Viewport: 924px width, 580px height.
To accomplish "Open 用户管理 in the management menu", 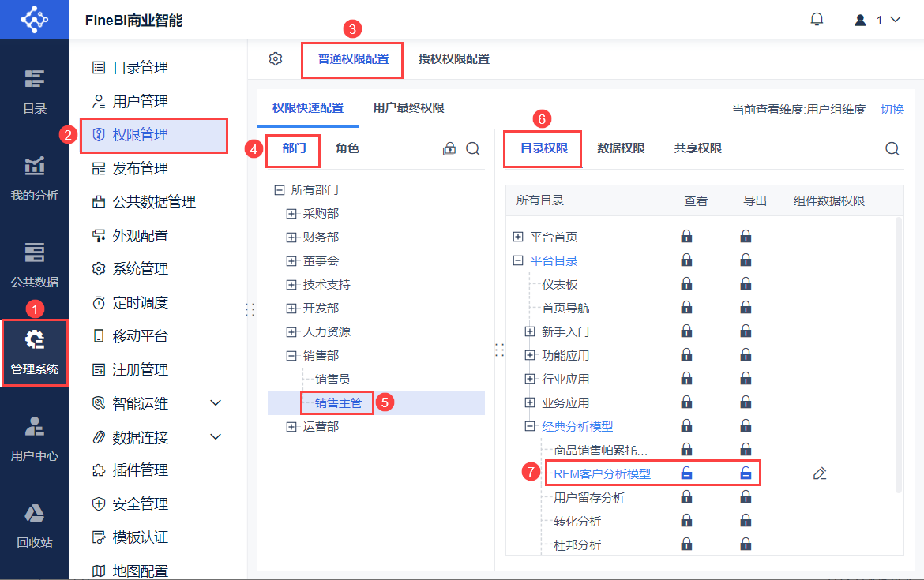I will click(x=141, y=102).
